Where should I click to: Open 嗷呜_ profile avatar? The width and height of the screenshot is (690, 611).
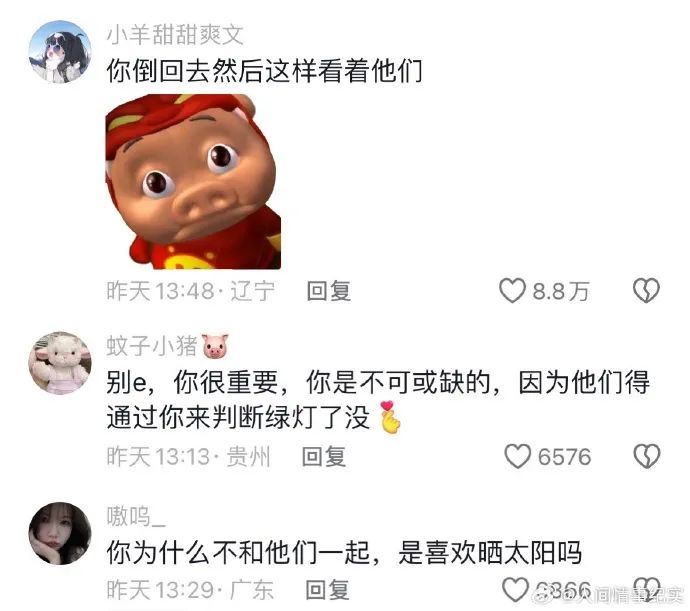coord(60,534)
